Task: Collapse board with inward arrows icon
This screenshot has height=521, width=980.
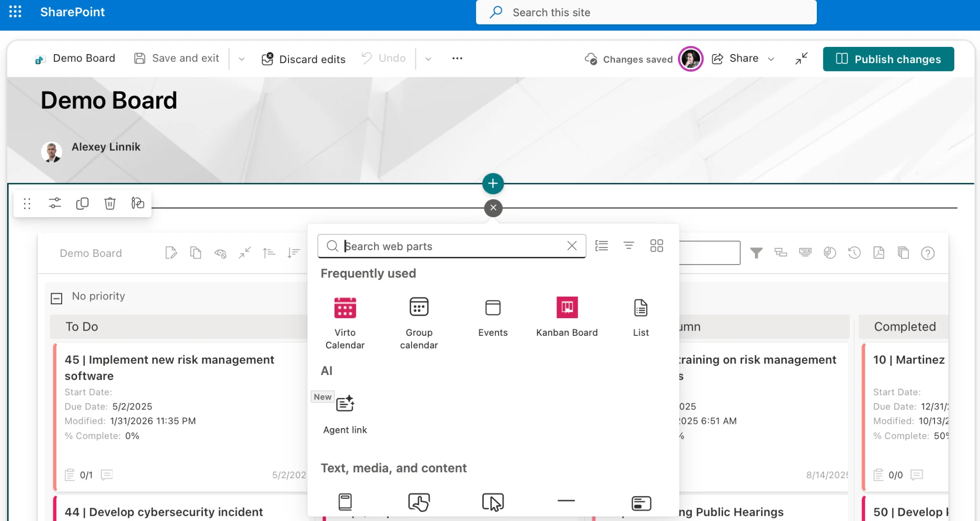Action: pyautogui.click(x=245, y=253)
